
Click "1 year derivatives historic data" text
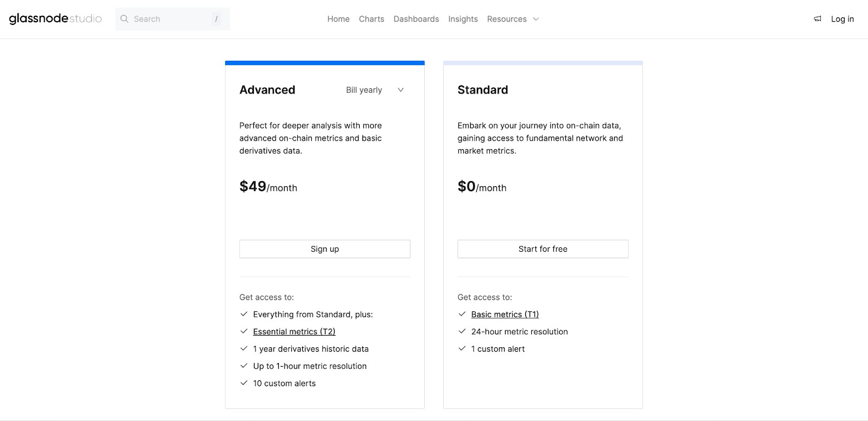[311, 349]
